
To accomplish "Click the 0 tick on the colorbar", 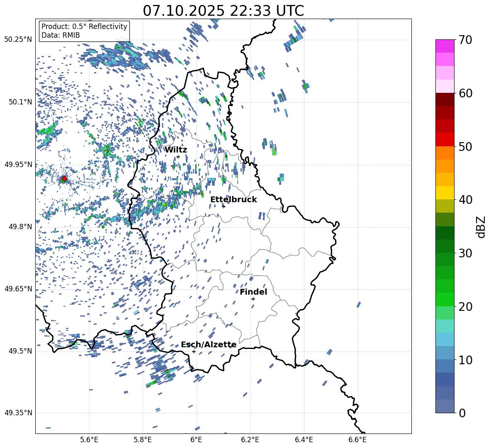I will click(462, 413).
